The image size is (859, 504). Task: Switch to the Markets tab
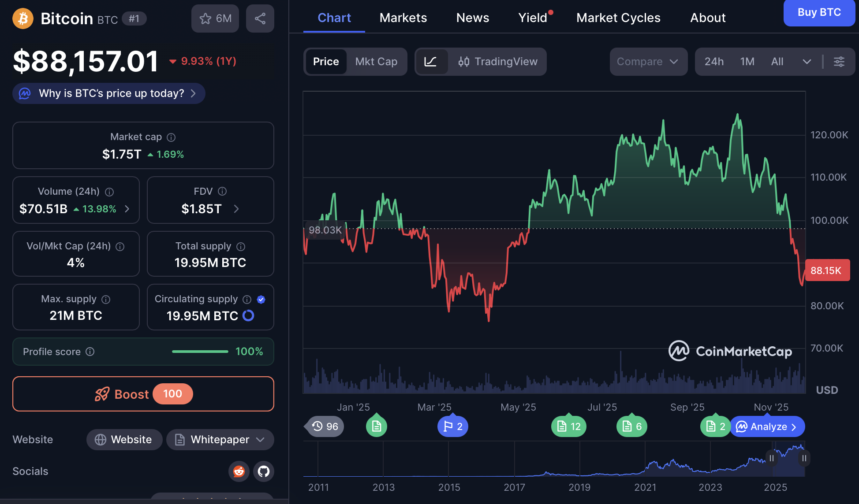pyautogui.click(x=403, y=18)
